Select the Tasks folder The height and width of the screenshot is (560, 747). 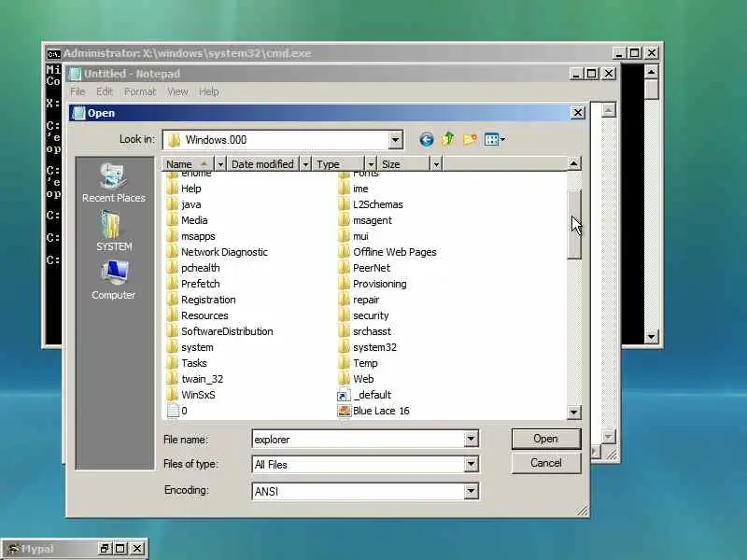click(188, 363)
